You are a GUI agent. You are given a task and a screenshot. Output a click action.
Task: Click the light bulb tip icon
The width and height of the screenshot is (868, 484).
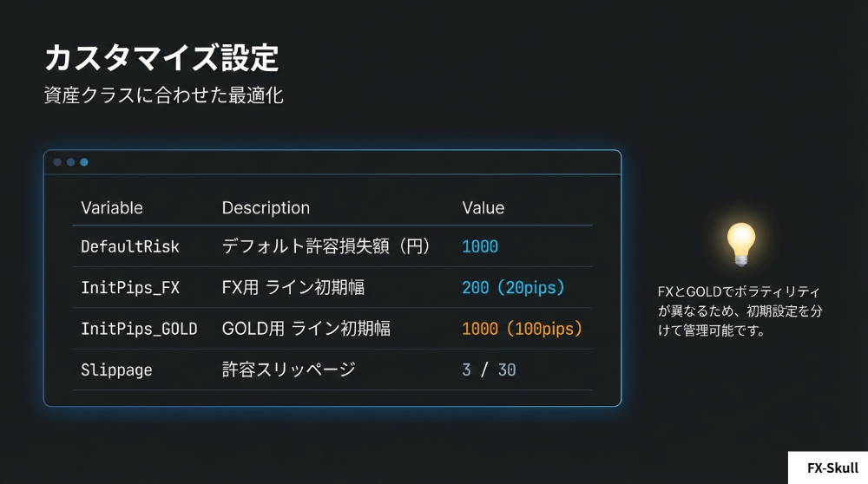click(740, 244)
